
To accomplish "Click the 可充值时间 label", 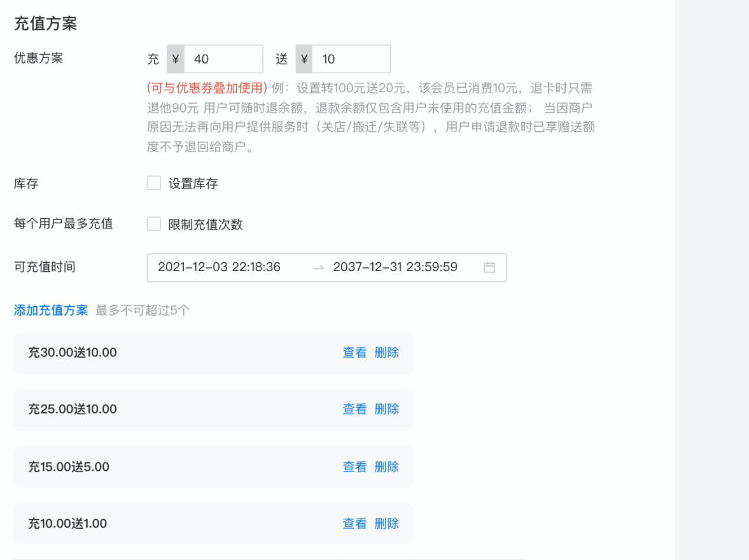I will coord(45,267).
